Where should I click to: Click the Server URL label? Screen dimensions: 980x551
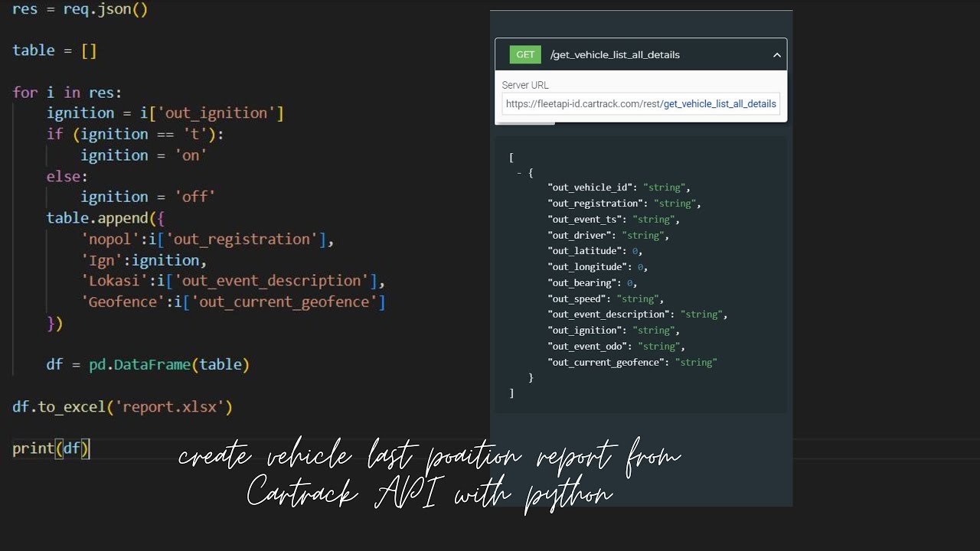tap(525, 85)
